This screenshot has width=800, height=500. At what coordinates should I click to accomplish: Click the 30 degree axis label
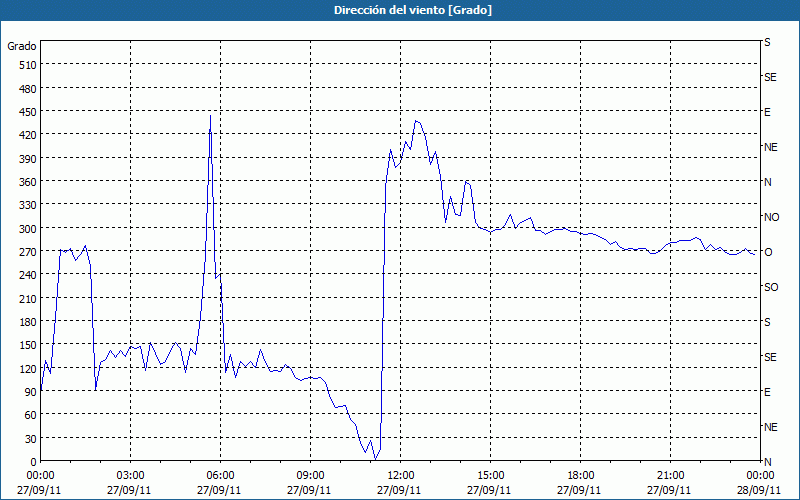pyautogui.click(x=31, y=439)
